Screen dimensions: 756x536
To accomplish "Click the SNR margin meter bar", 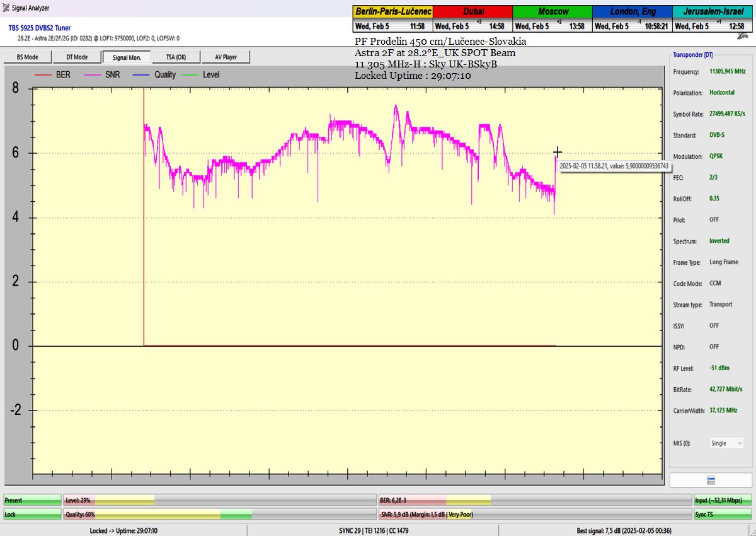I will click(534, 515).
